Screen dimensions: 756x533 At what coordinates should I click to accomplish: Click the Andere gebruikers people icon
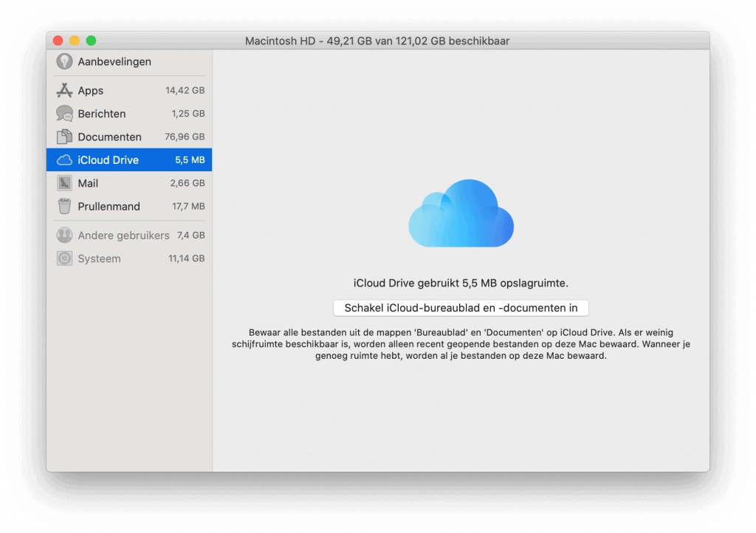coord(64,235)
